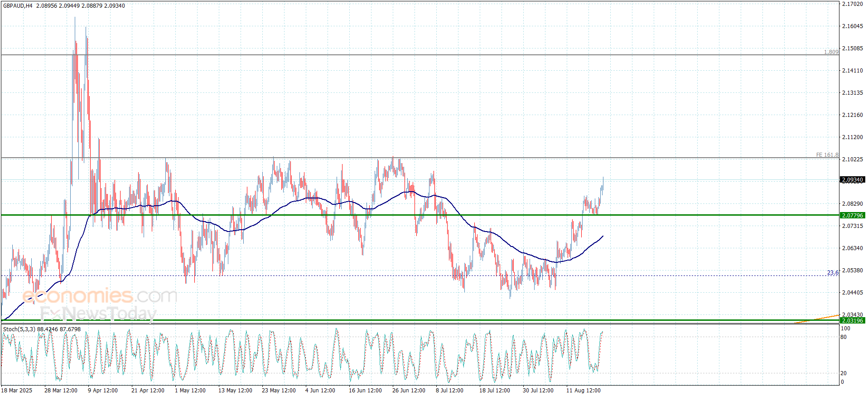The width and height of the screenshot is (868, 396).
Task: Click the 9 Apr 12:00 date label
Action: tap(103, 391)
